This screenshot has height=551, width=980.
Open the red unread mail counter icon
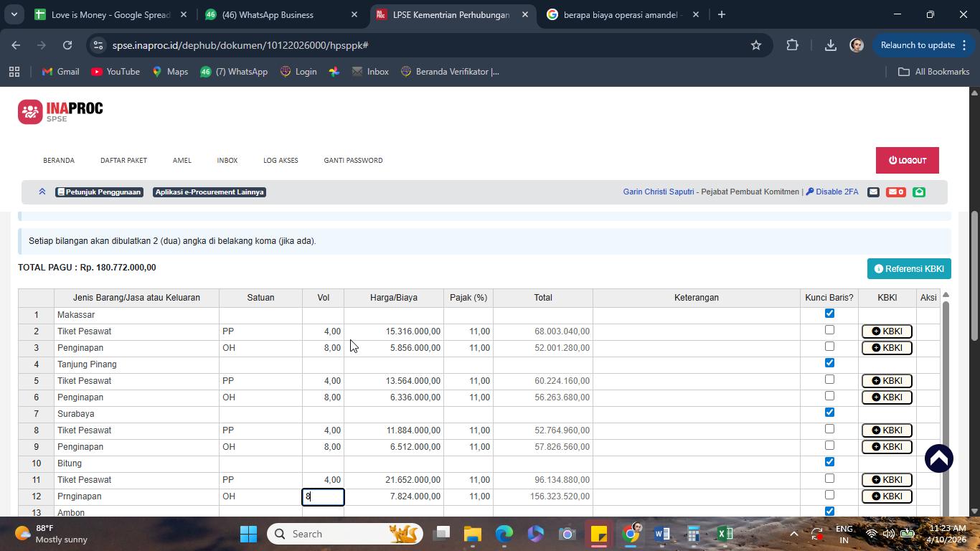895,192
